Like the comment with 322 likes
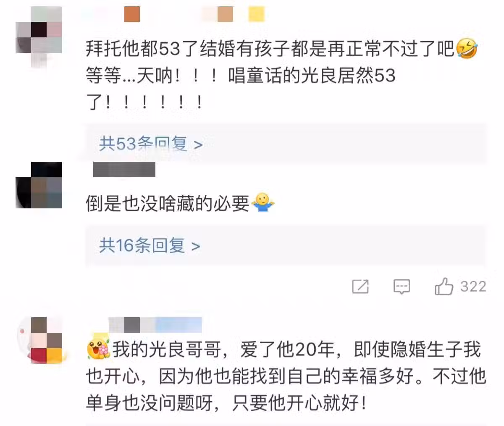 coord(444,287)
